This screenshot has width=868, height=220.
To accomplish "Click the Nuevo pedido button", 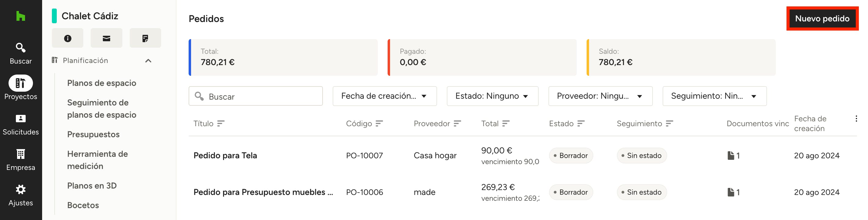I will (822, 19).
